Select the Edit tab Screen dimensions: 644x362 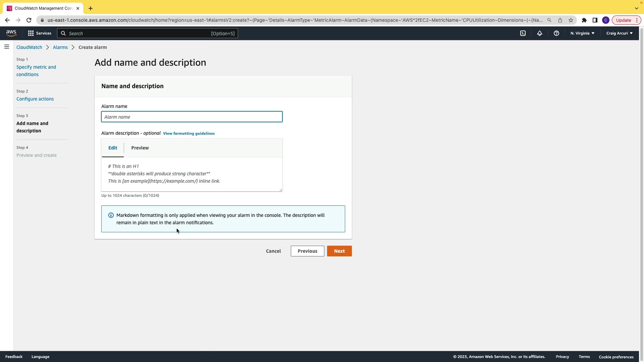[x=113, y=148]
